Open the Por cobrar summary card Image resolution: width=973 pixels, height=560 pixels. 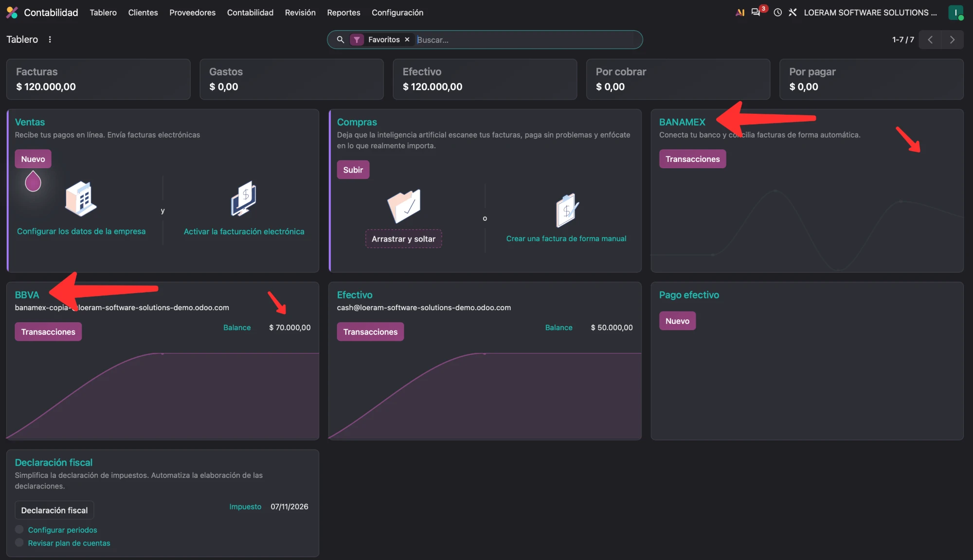coord(678,79)
